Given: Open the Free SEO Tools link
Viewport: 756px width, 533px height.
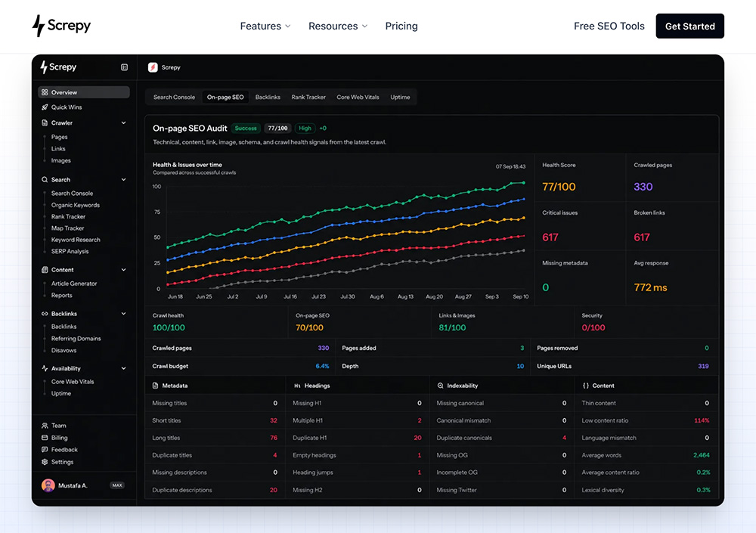Looking at the screenshot, I should click(609, 26).
